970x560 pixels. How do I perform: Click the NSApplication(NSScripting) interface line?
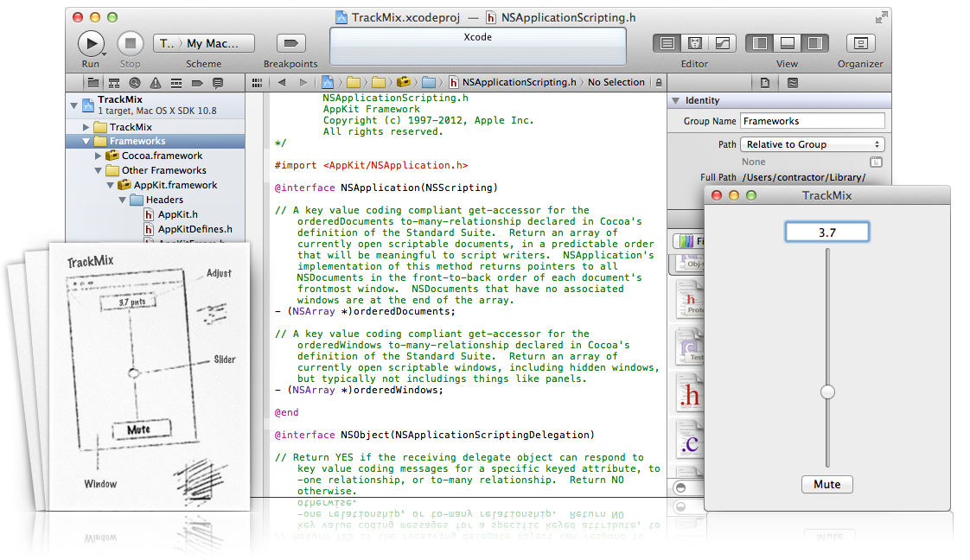point(386,188)
